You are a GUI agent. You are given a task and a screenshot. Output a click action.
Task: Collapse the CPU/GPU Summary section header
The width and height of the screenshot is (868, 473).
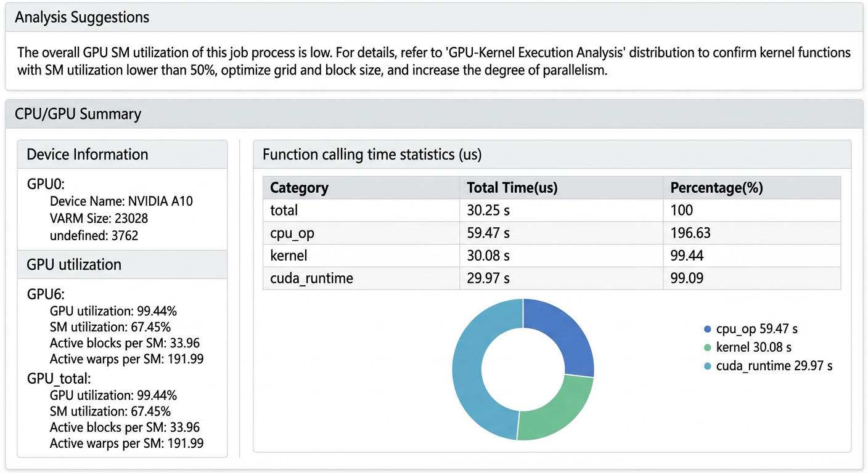434,114
